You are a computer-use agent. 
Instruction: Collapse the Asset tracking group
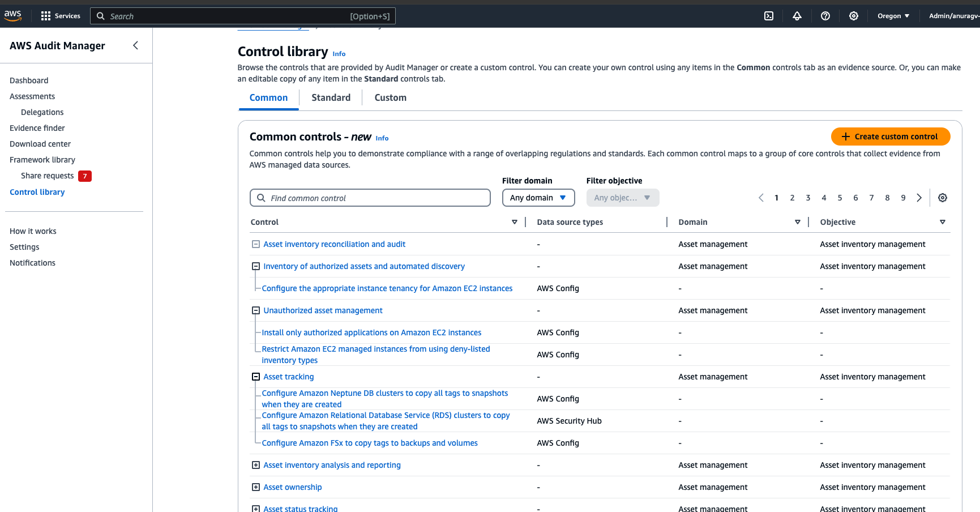point(255,376)
